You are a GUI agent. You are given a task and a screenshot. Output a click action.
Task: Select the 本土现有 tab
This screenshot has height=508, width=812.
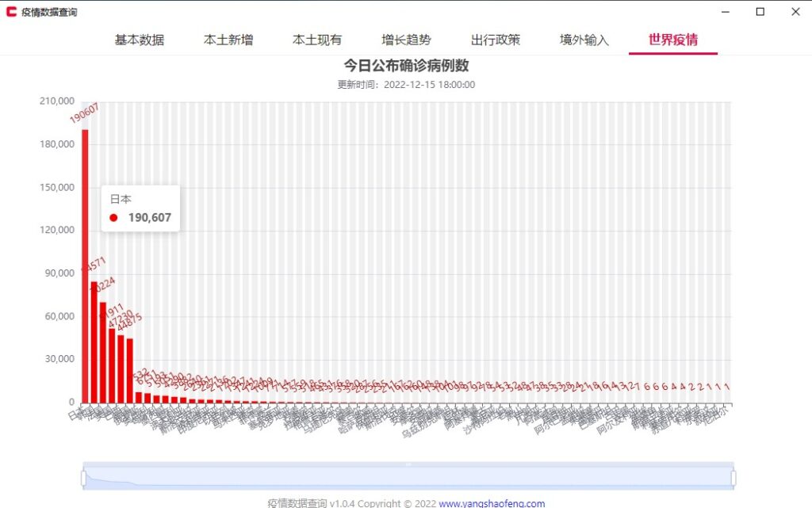click(x=317, y=40)
